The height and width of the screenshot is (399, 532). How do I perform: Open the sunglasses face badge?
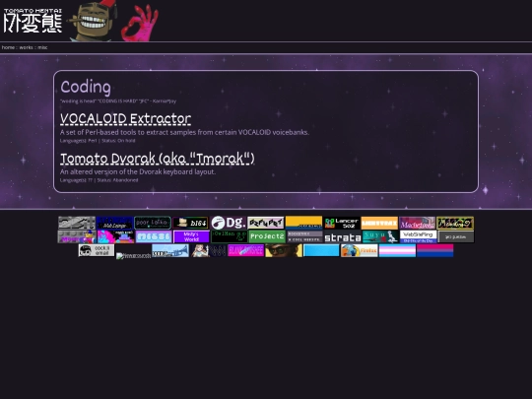coord(284,250)
